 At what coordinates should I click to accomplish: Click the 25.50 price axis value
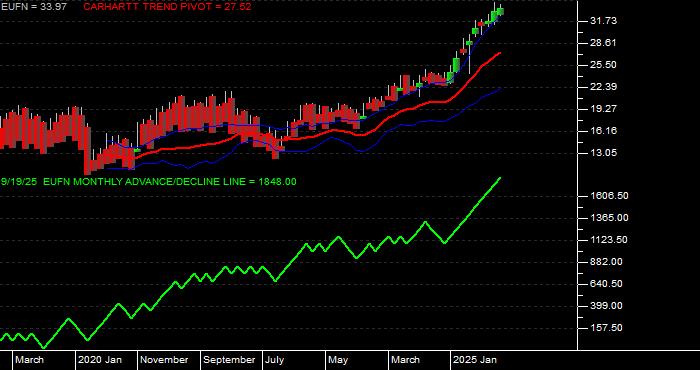click(603, 65)
